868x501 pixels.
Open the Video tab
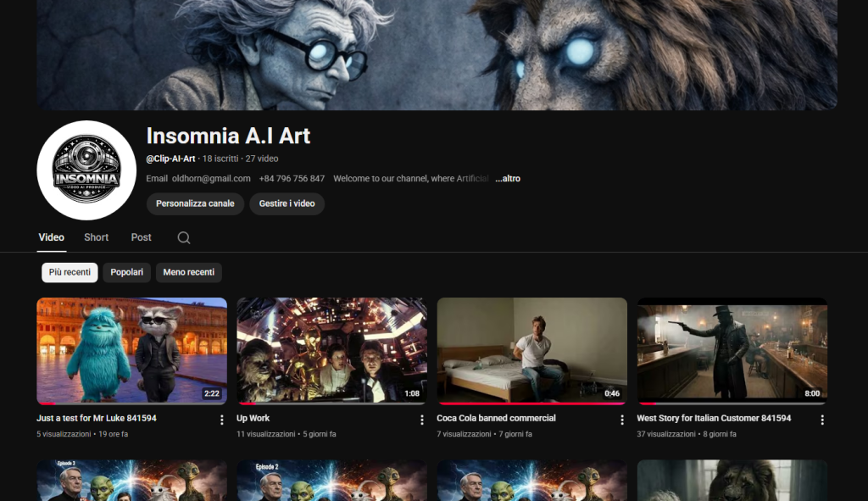(x=52, y=237)
